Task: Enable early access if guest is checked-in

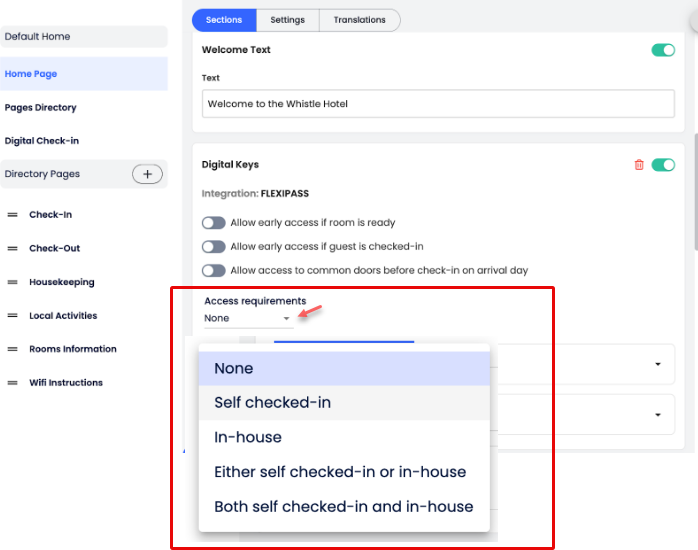Action: click(x=213, y=247)
